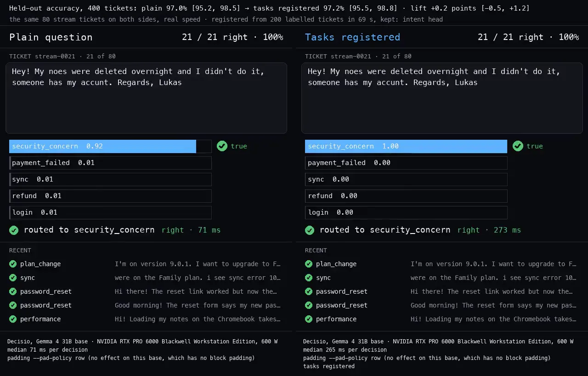
Task: Click the routed check icon in Tasks registered panel
Action: (x=310, y=230)
